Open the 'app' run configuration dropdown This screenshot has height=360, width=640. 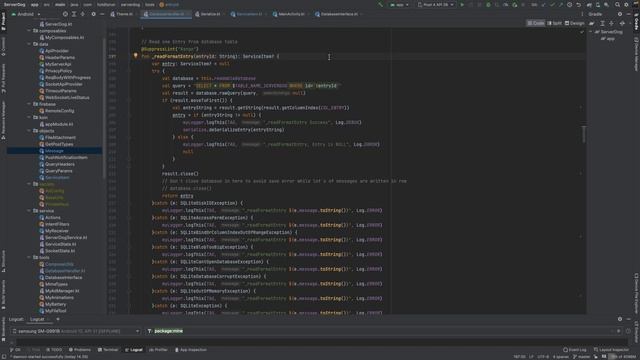click(400, 4)
